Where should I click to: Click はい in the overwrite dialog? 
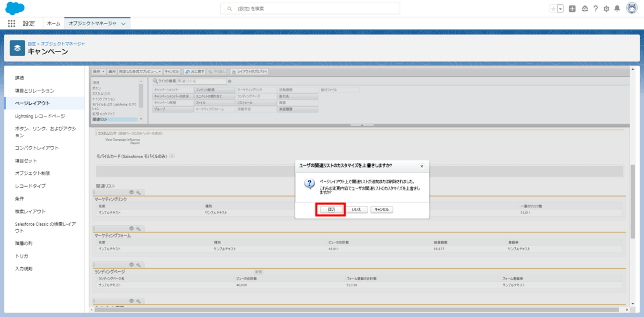331,210
